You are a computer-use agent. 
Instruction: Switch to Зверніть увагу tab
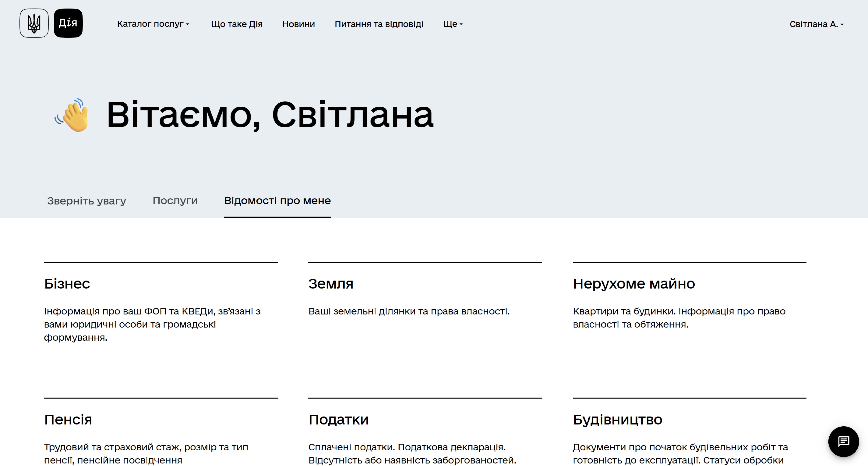tap(87, 201)
